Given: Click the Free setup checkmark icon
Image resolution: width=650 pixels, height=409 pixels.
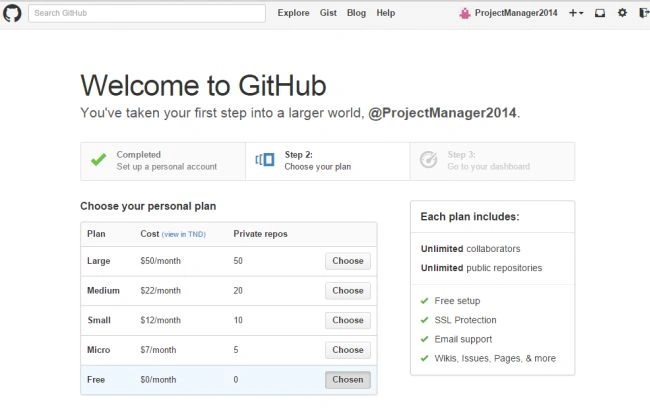Looking at the screenshot, I should click(x=424, y=301).
